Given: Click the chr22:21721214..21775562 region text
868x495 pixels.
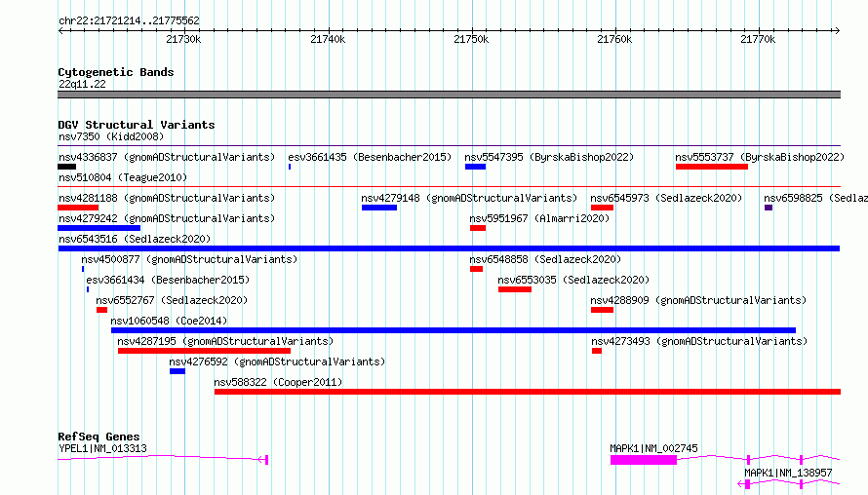Looking at the screenshot, I should point(129,21).
